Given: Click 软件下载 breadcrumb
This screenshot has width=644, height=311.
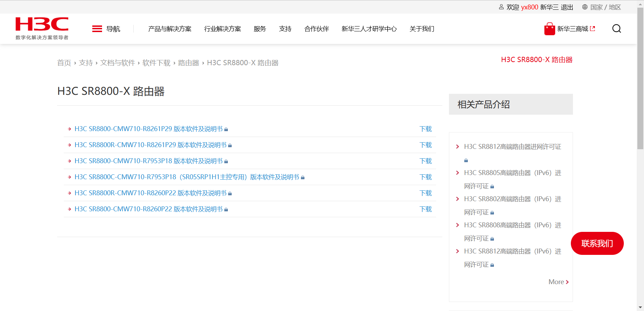Looking at the screenshot, I should point(156,63).
